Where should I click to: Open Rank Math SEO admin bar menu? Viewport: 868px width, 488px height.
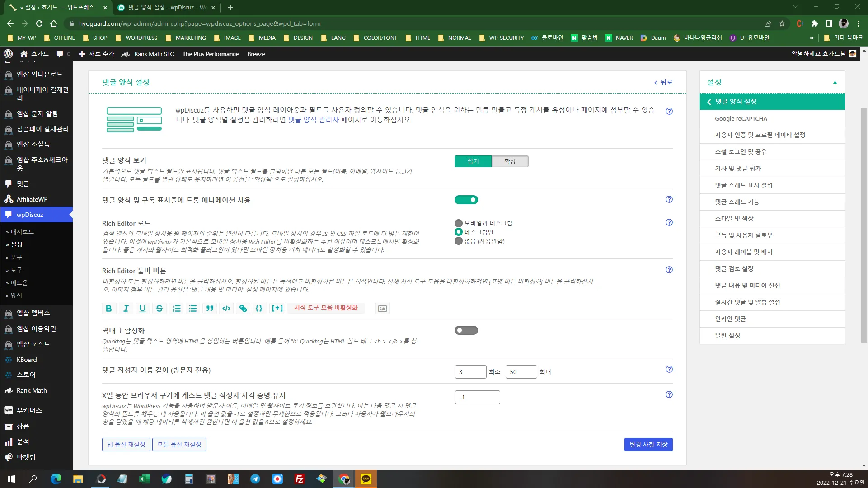(149, 54)
